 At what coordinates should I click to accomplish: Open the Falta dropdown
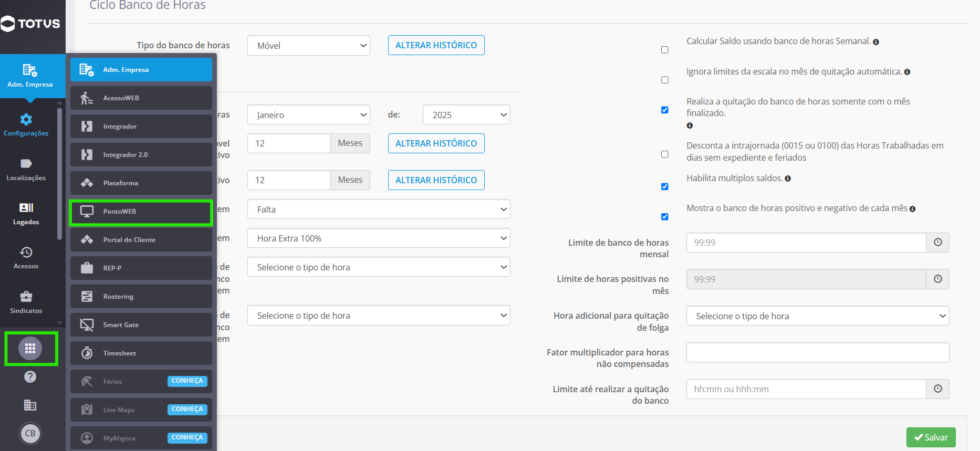click(x=379, y=209)
